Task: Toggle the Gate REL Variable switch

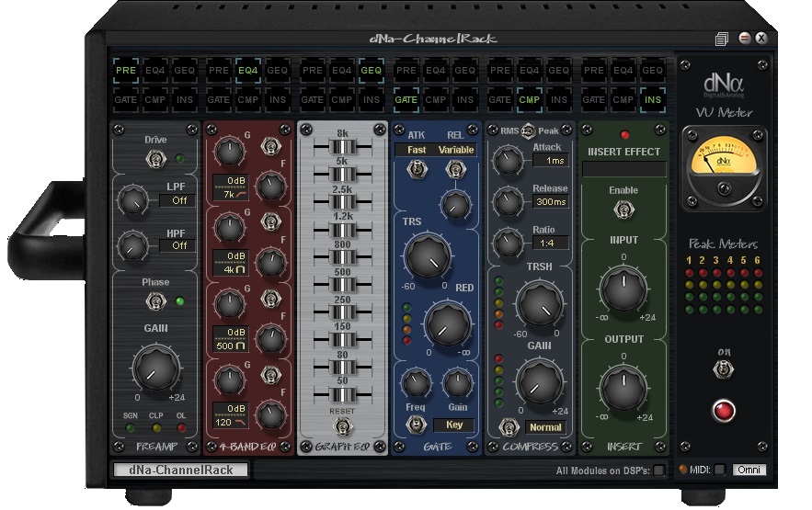Action: 455,168
